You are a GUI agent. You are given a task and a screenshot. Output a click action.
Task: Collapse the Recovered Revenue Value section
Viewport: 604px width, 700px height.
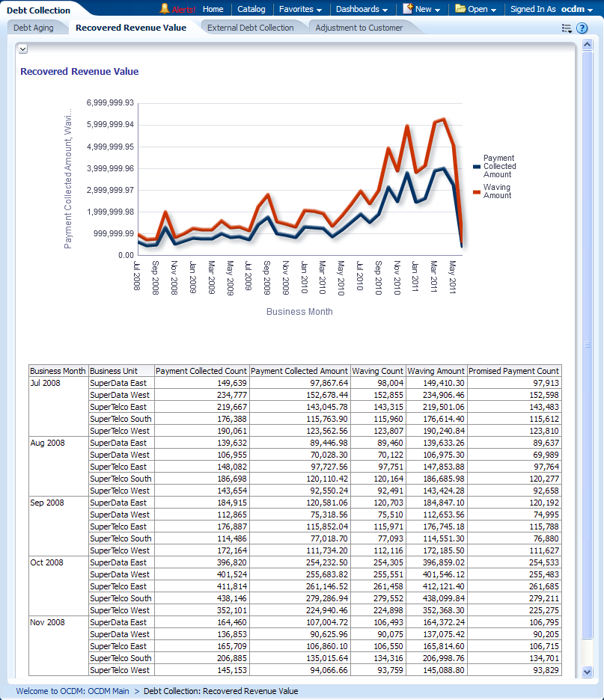click(22, 49)
